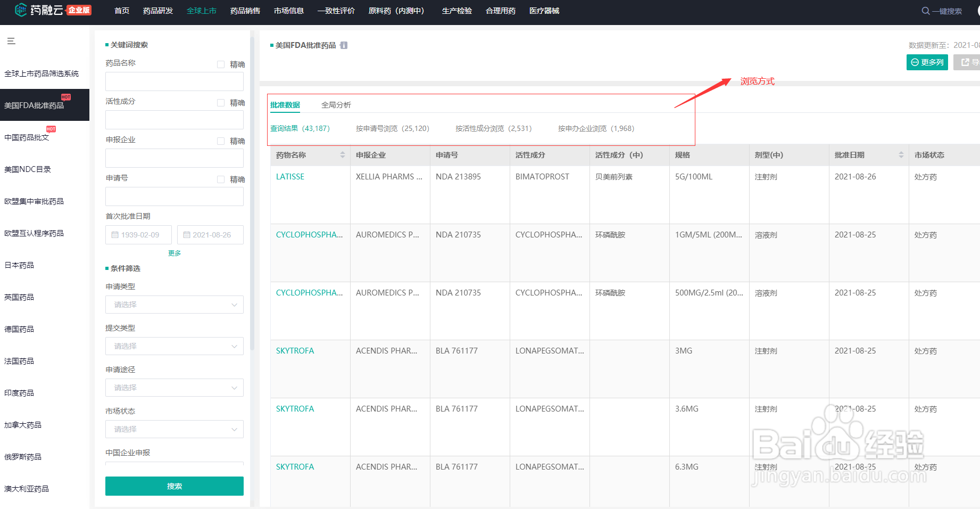Sort table by 批准日期 column arrows
The image size is (980, 509).
(x=901, y=155)
